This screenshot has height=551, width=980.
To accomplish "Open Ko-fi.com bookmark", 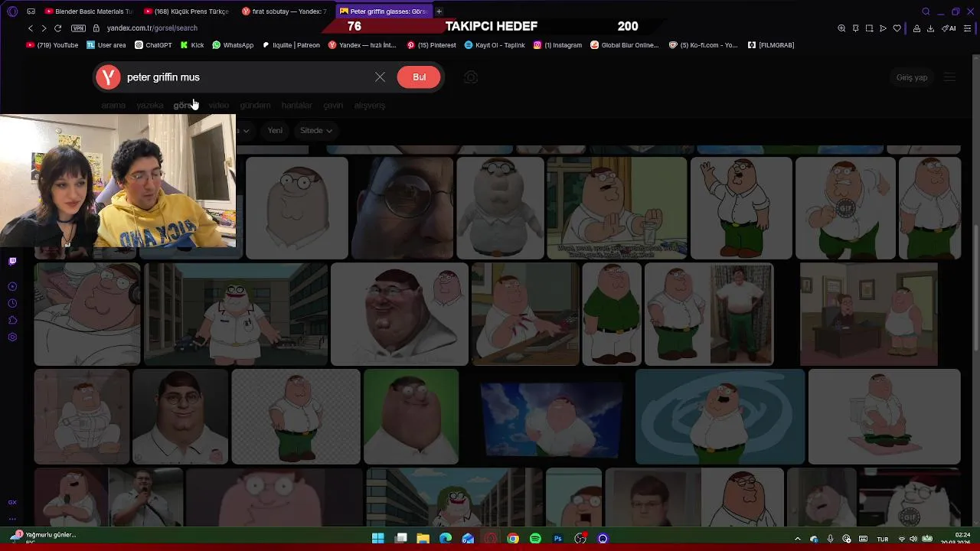I will (x=703, y=45).
